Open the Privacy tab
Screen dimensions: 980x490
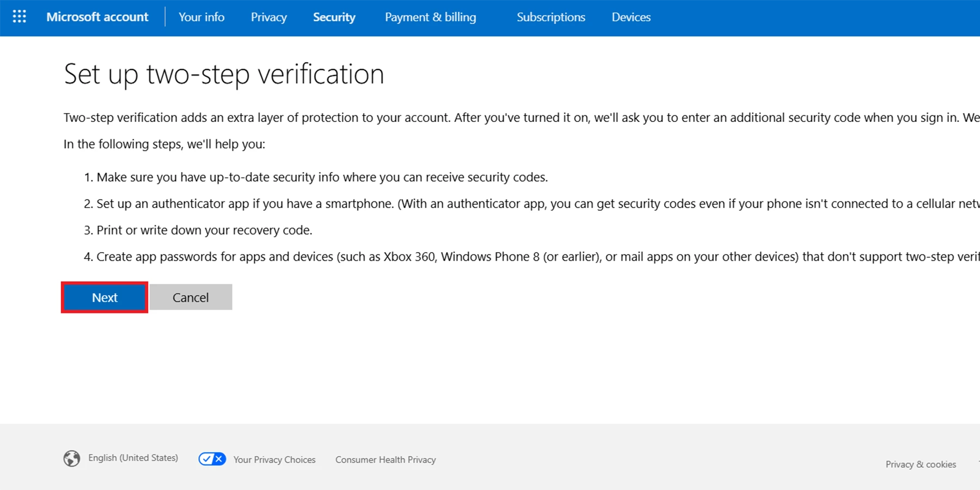[269, 17]
